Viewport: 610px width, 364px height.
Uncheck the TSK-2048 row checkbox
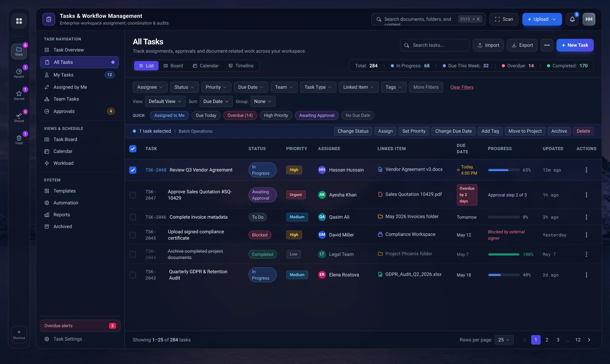click(133, 170)
